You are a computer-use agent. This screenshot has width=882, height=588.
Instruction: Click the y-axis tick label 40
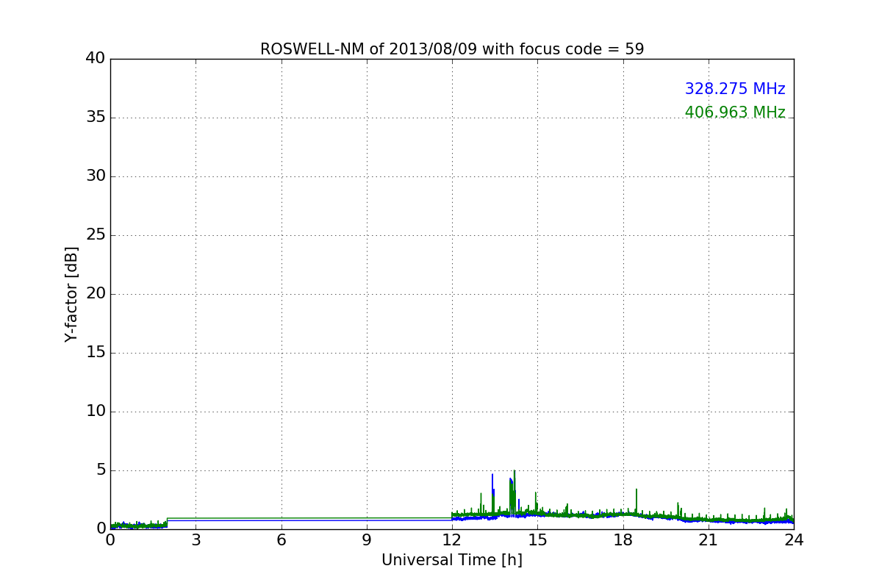[96, 59]
